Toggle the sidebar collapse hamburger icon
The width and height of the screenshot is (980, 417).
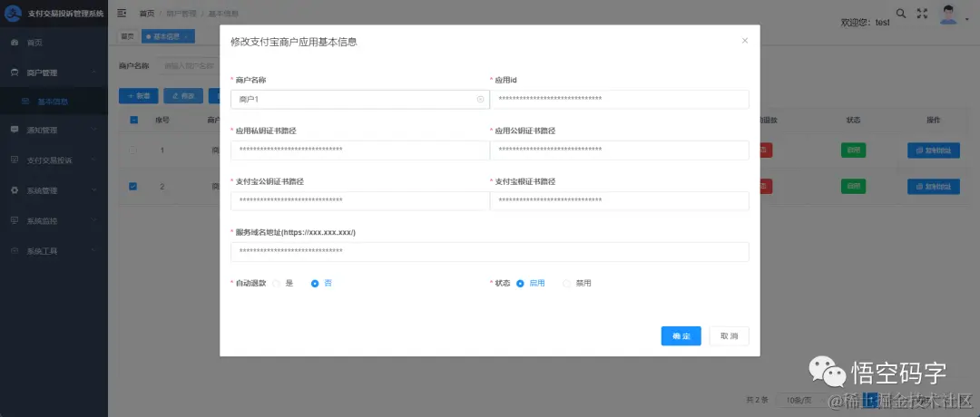(122, 13)
